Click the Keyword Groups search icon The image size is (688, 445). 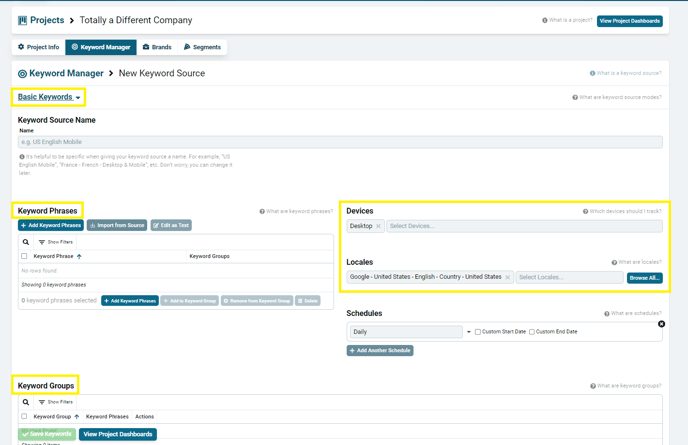[26, 402]
